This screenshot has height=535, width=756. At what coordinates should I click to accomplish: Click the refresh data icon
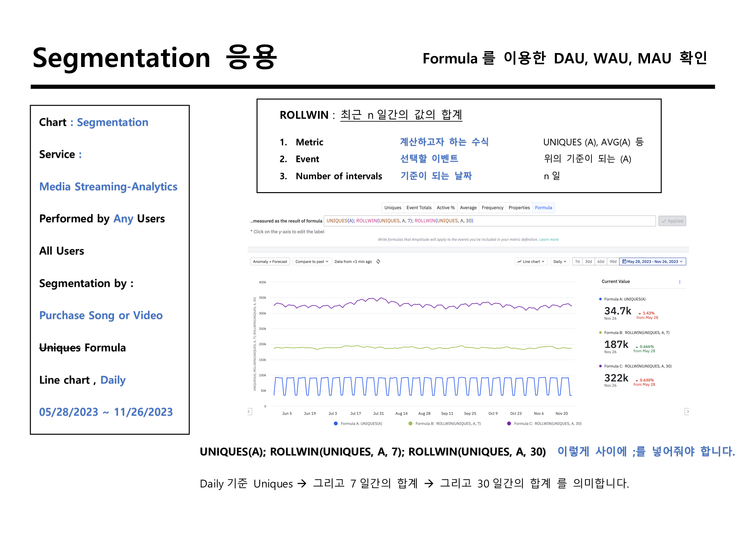(378, 262)
